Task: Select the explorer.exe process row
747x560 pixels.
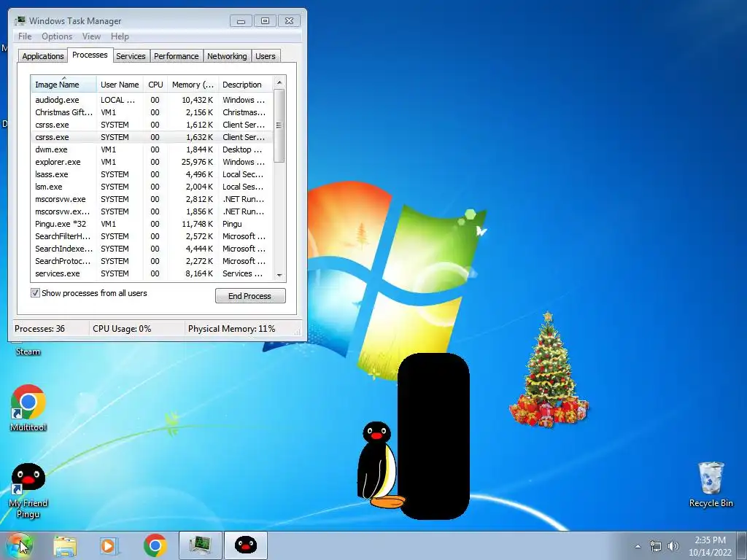Action: [152, 162]
